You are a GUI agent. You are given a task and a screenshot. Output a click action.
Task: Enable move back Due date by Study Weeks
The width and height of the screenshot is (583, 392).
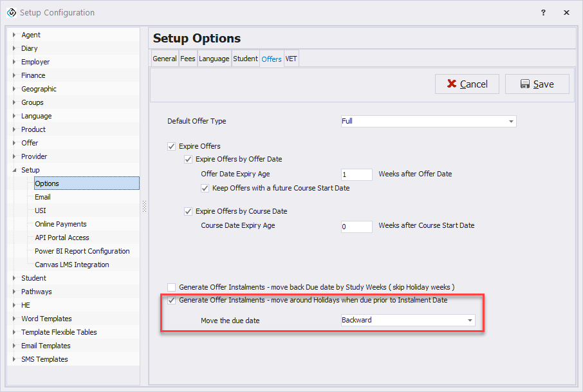pos(171,287)
